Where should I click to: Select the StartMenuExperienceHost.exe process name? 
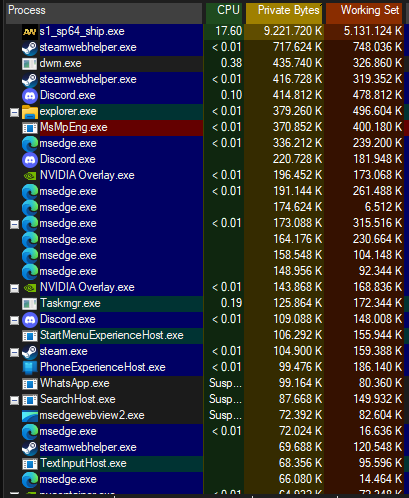click(112, 335)
